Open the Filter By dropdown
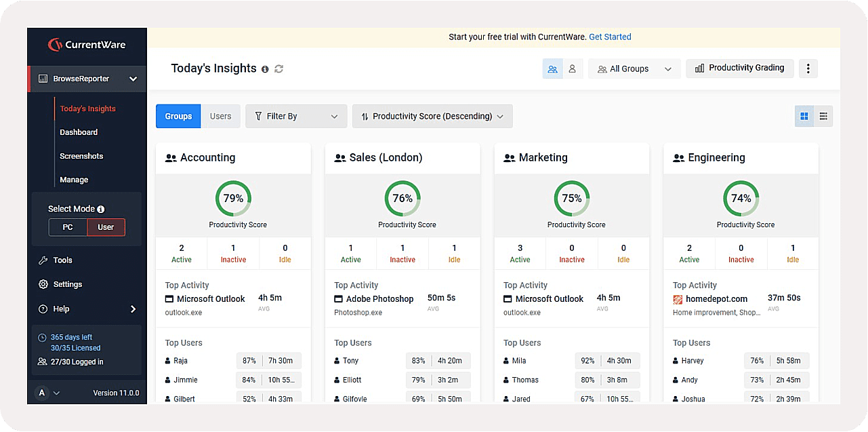868x432 pixels. click(x=296, y=116)
